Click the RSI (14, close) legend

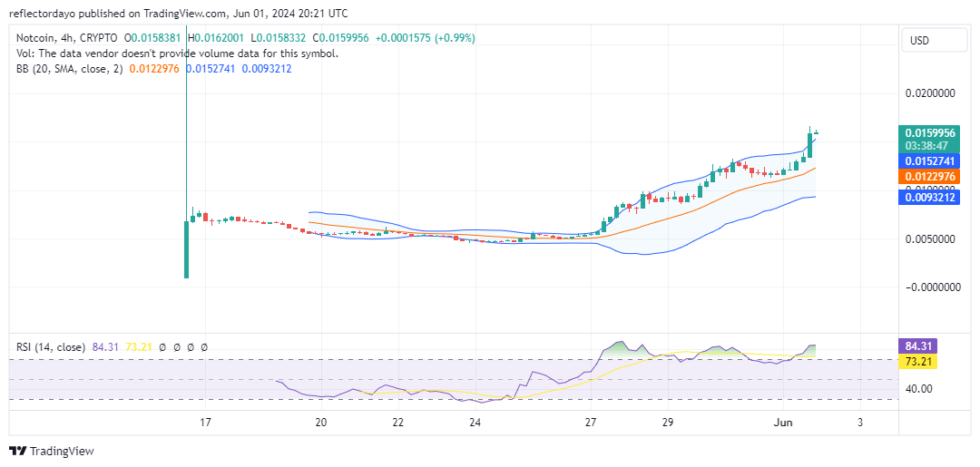51,347
